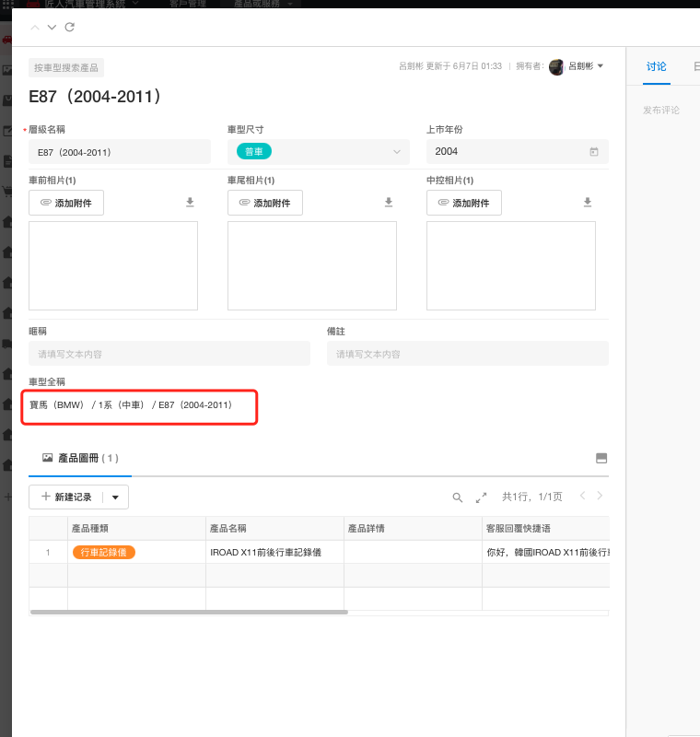Click the refresh record icon
Viewport: 700px width, 737px height.
pyautogui.click(x=70, y=28)
